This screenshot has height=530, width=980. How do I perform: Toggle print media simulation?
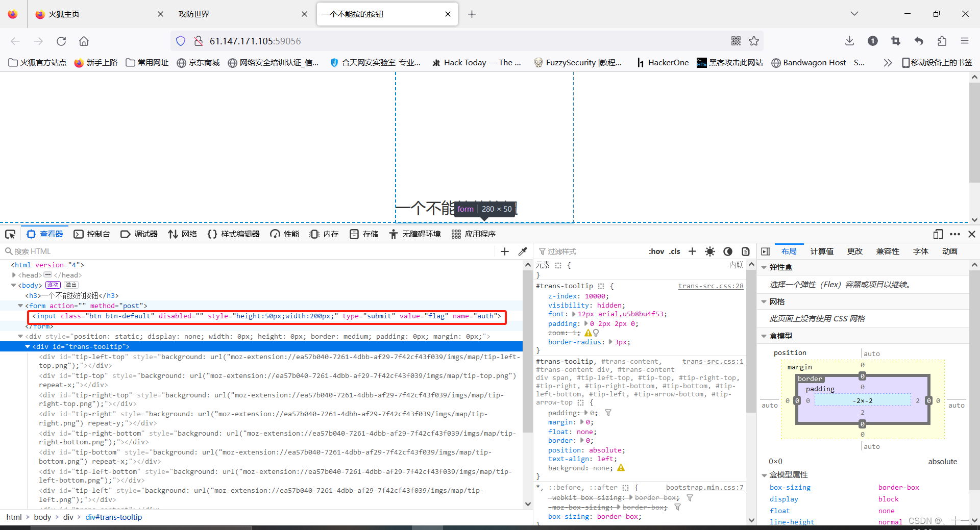coord(746,251)
